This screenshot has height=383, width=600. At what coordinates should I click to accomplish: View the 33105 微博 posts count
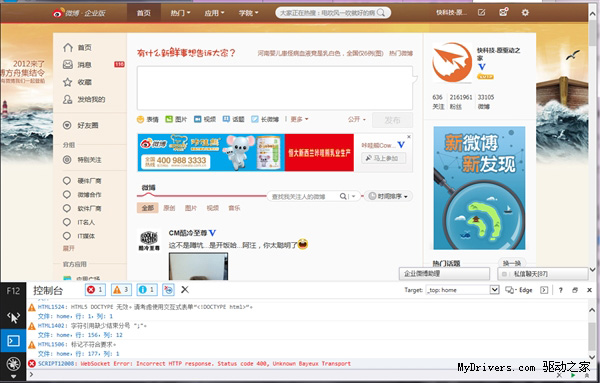pyautogui.click(x=486, y=102)
